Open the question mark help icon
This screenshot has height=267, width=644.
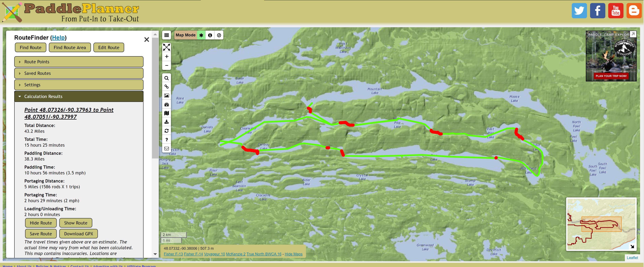[x=167, y=140]
